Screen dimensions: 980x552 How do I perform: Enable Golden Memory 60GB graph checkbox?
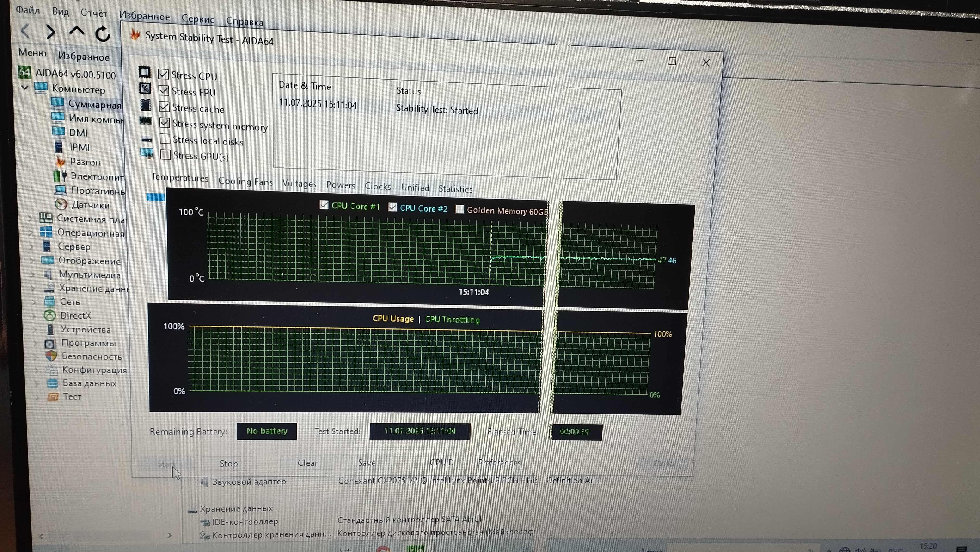[x=459, y=209]
